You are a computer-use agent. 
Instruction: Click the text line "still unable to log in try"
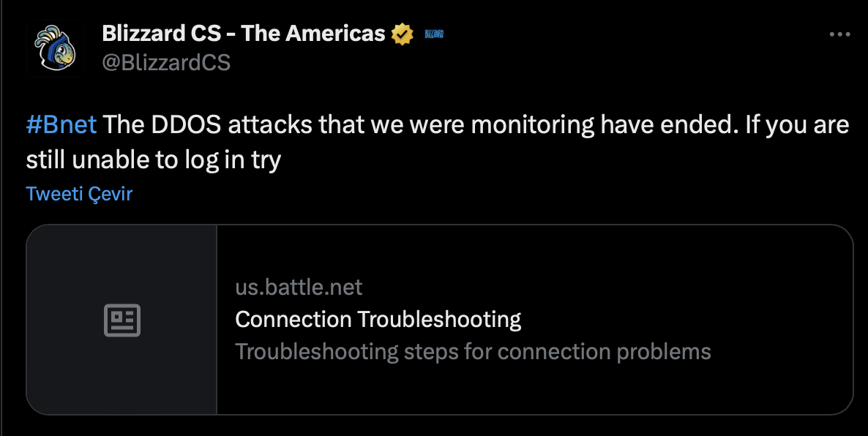153,159
